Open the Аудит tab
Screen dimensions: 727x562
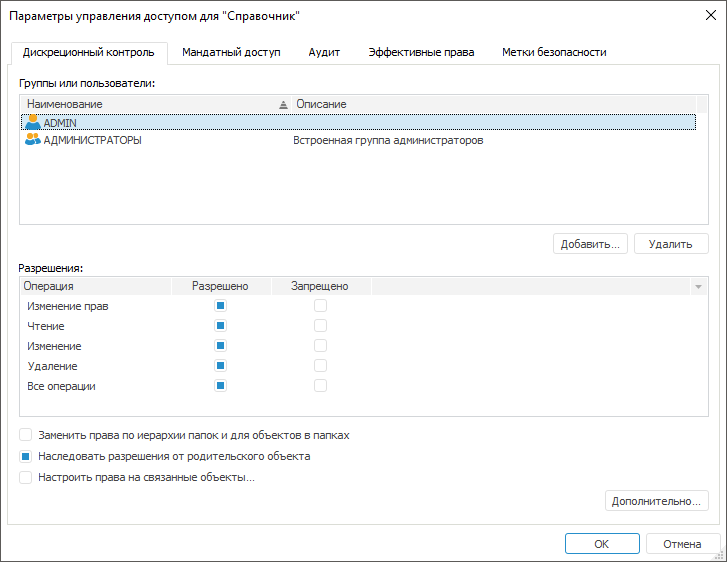324,52
